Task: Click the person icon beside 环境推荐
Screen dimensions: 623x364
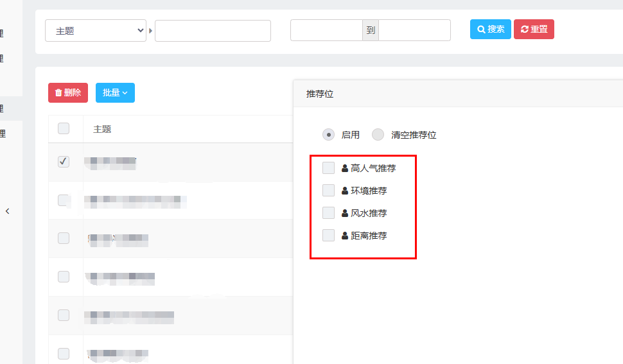Action: pyautogui.click(x=345, y=191)
